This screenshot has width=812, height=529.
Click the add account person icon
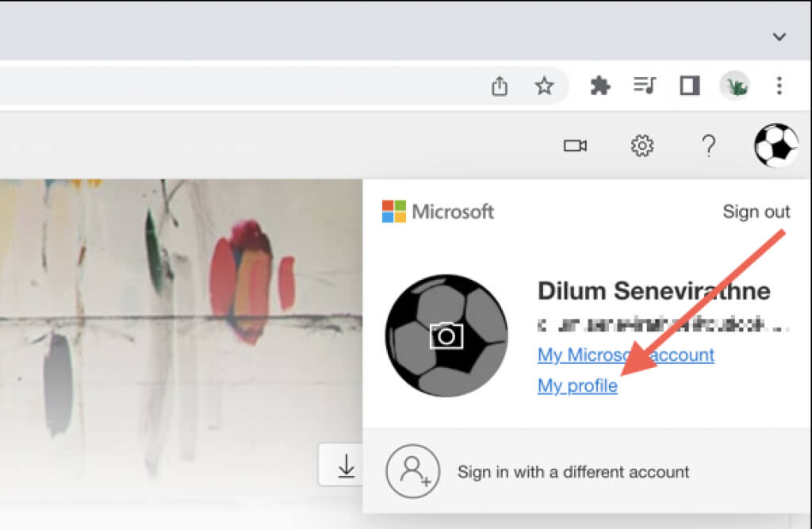point(412,471)
